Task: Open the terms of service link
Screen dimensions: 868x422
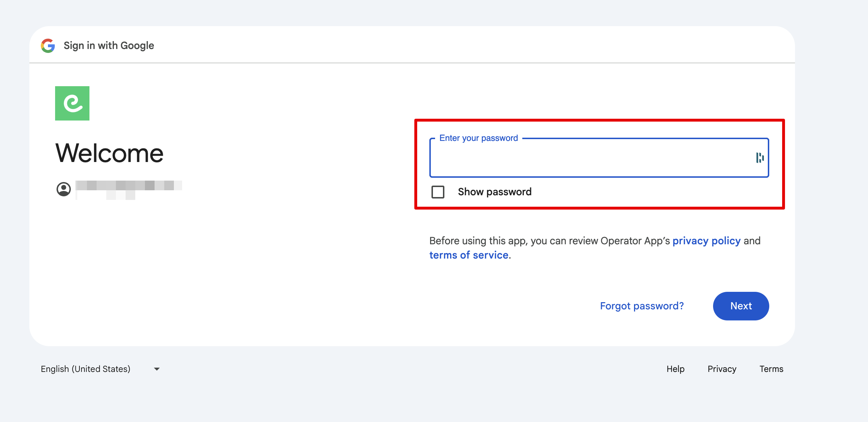Action: 469,255
